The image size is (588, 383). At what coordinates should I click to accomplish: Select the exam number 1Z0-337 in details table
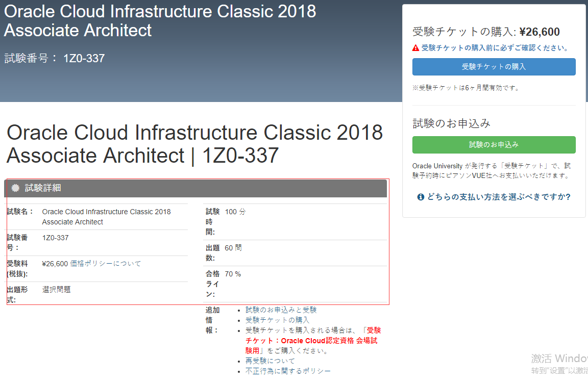pos(55,238)
